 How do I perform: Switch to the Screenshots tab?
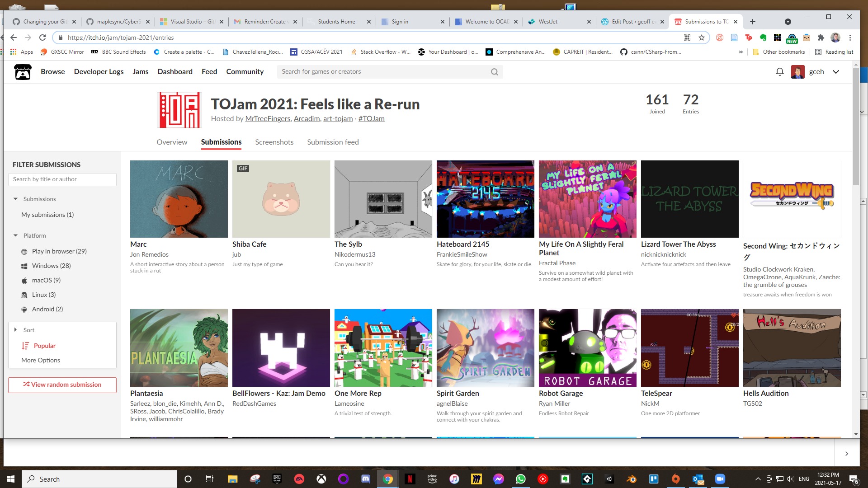point(274,142)
